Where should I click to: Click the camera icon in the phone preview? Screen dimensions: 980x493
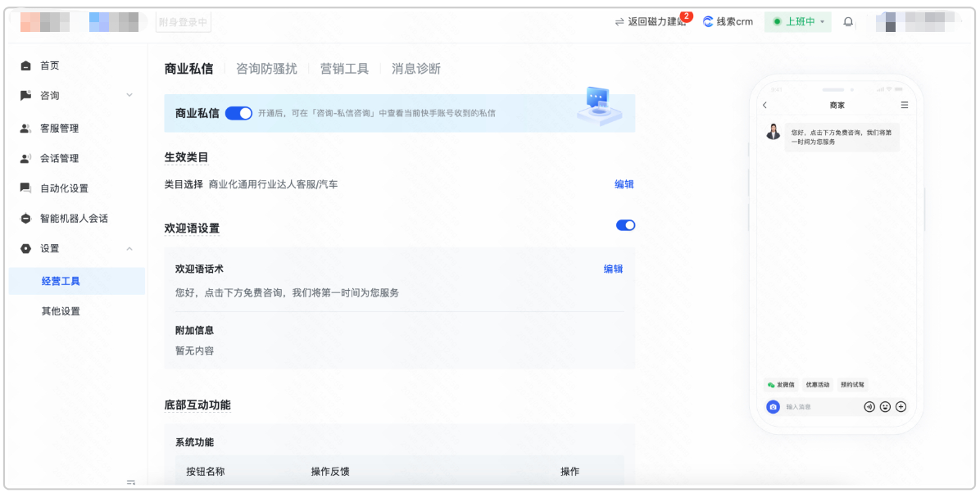coord(773,406)
